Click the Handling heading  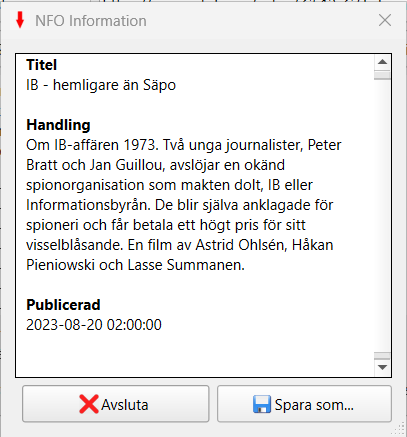[x=58, y=125]
